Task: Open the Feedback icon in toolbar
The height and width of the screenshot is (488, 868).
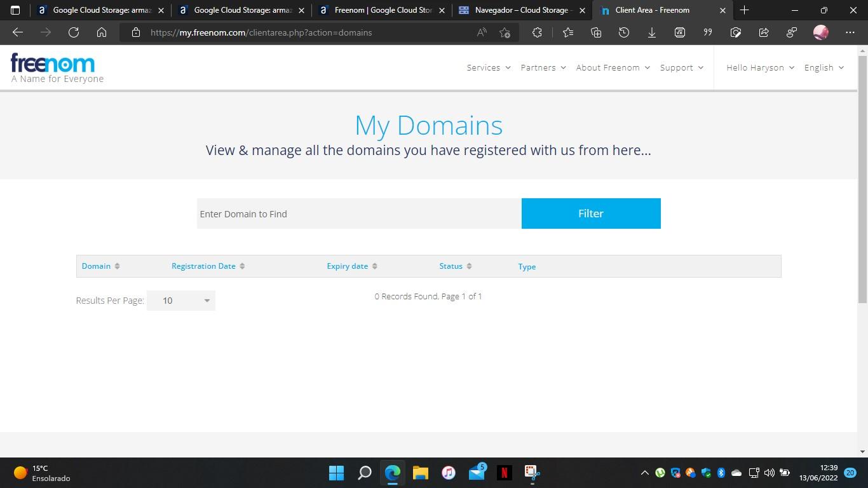Action: coord(792,32)
